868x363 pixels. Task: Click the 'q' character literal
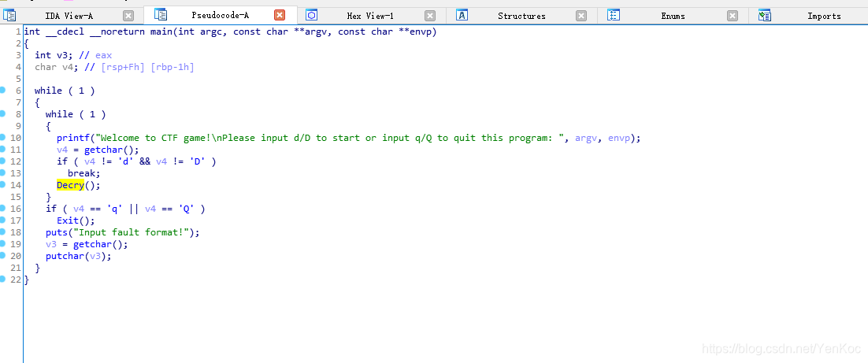(x=114, y=209)
